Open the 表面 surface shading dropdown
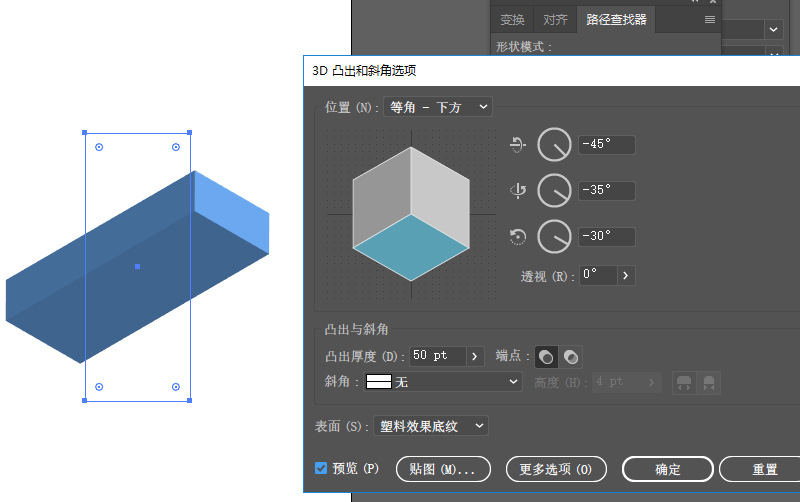The width and height of the screenshot is (800, 502). tap(430, 426)
